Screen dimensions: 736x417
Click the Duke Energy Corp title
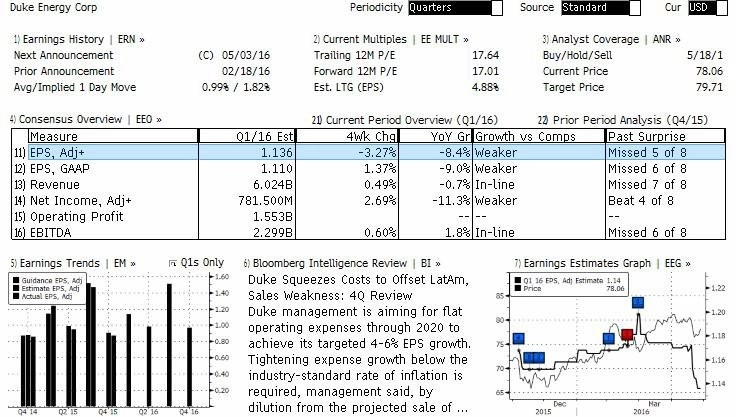pyautogui.click(x=54, y=8)
